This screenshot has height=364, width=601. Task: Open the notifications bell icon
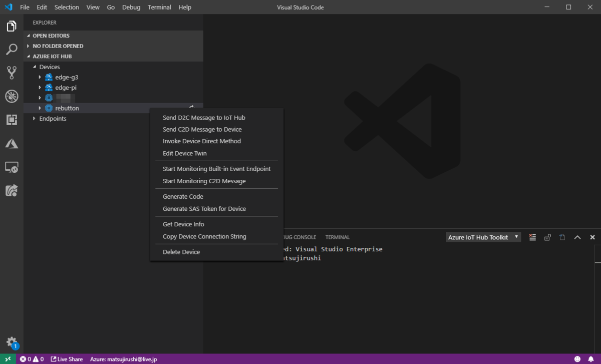pos(591,359)
